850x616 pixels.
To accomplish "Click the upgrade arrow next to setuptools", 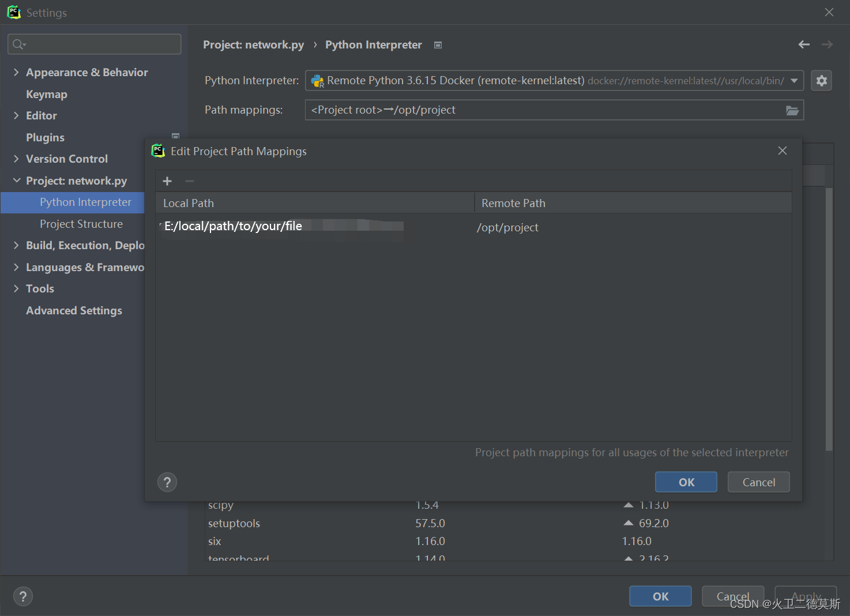I will [628, 523].
